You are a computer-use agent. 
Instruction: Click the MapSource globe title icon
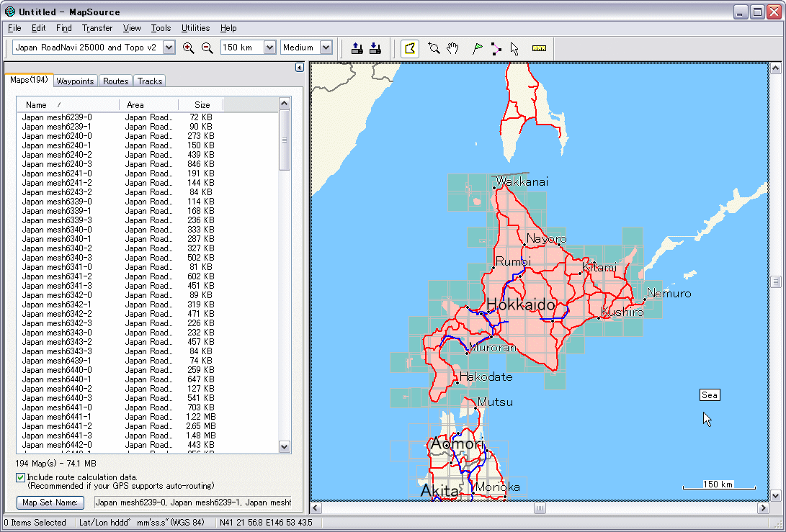pyautogui.click(x=10, y=11)
